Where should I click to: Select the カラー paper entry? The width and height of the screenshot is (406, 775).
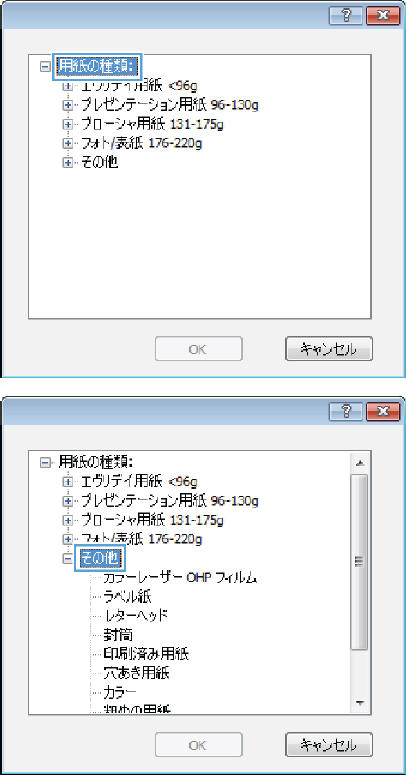tap(120, 691)
